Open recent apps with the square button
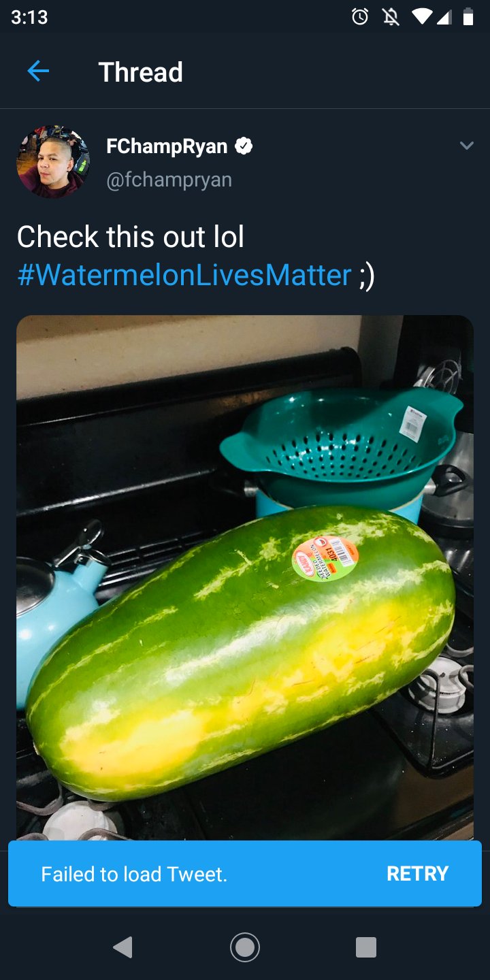 click(366, 947)
